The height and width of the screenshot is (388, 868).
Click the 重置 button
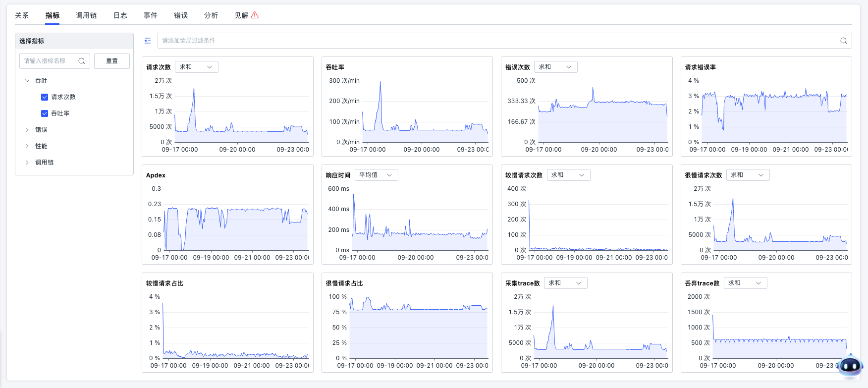112,61
